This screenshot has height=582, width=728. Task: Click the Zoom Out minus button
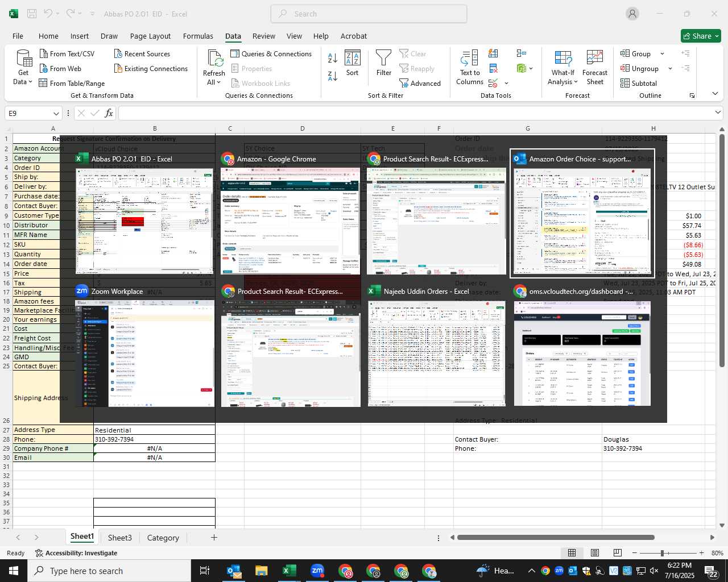(634, 553)
